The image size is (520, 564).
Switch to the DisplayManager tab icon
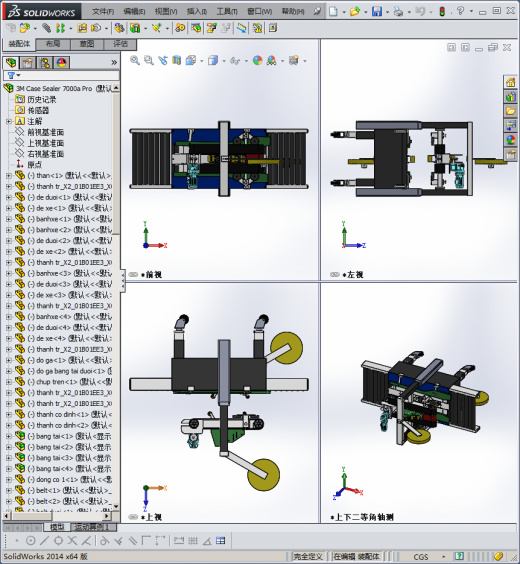point(61,63)
